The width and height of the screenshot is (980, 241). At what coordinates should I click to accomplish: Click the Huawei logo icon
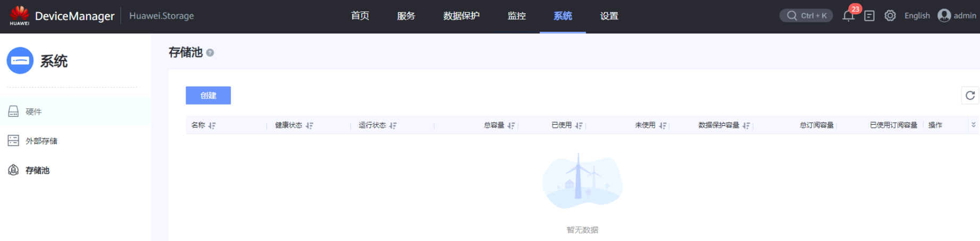coord(20,15)
